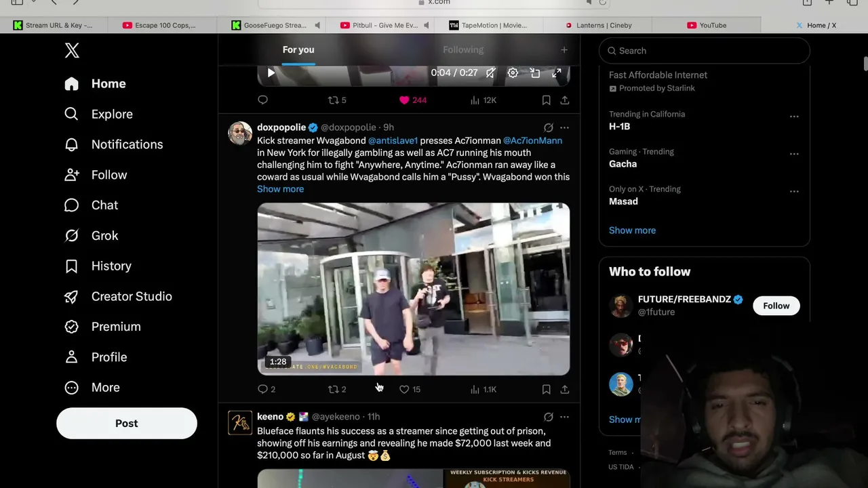Reply to the post with 244 likes
This screenshot has height=488, width=868.
[x=263, y=100]
